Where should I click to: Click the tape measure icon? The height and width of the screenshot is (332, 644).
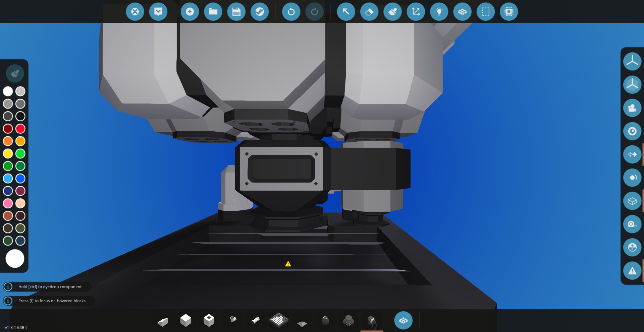(x=632, y=224)
